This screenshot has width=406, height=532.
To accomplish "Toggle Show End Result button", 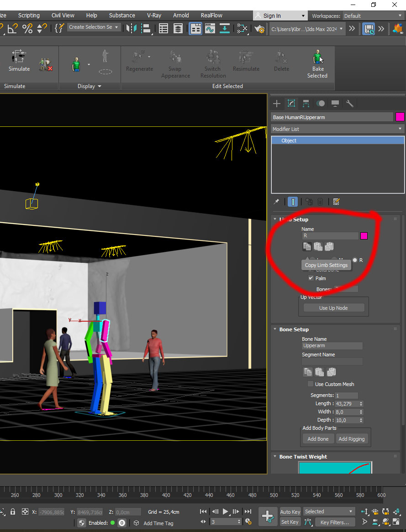I will [293, 202].
